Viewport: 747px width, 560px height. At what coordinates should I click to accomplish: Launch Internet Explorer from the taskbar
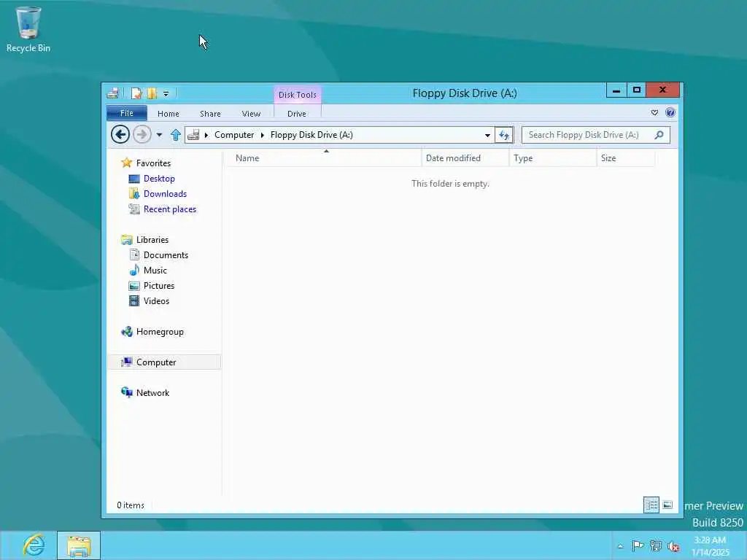click(x=34, y=545)
